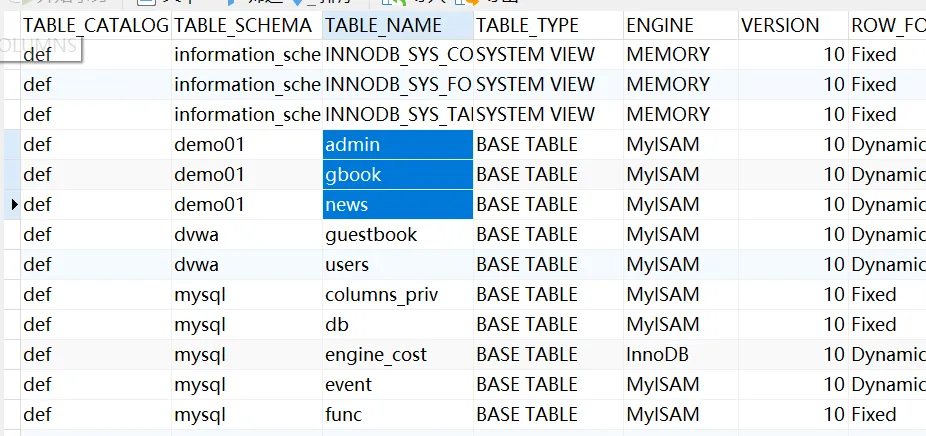Click the TABLE_TYPE column header
The width and height of the screenshot is (926, 436).
tap(547, 25)
